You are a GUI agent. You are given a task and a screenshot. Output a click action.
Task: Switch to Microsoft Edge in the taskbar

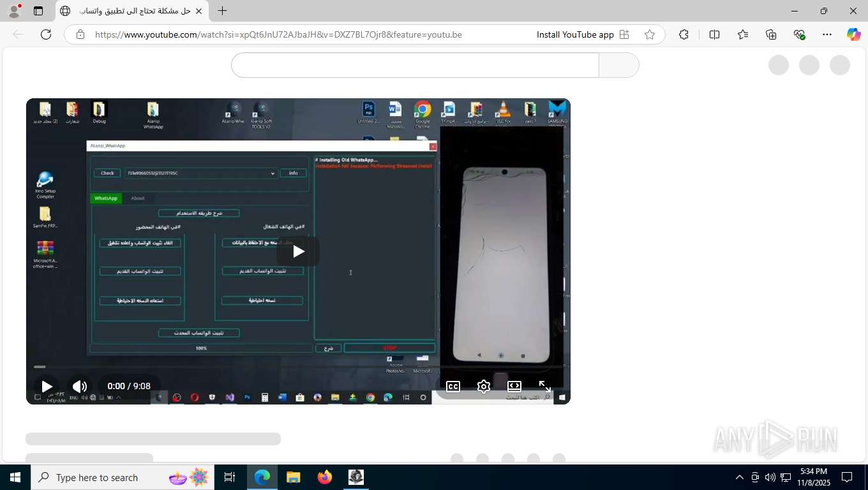click(262, 477)
